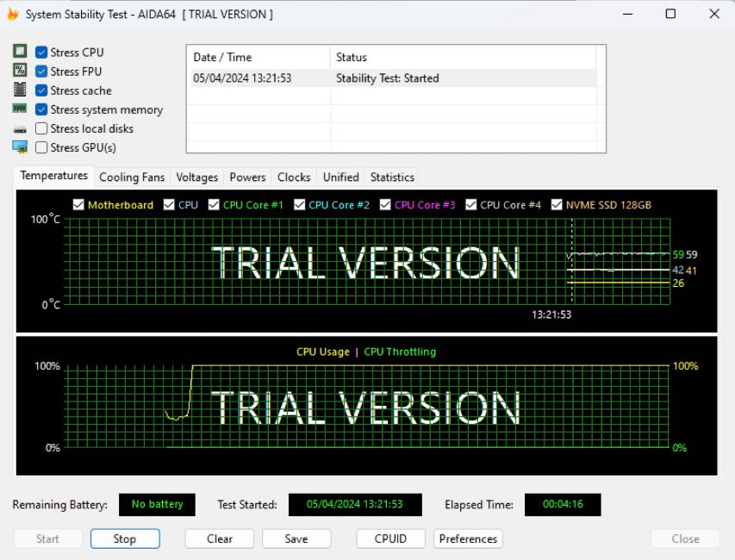Click the disk drive icon beside local disks

pos(20,129)
